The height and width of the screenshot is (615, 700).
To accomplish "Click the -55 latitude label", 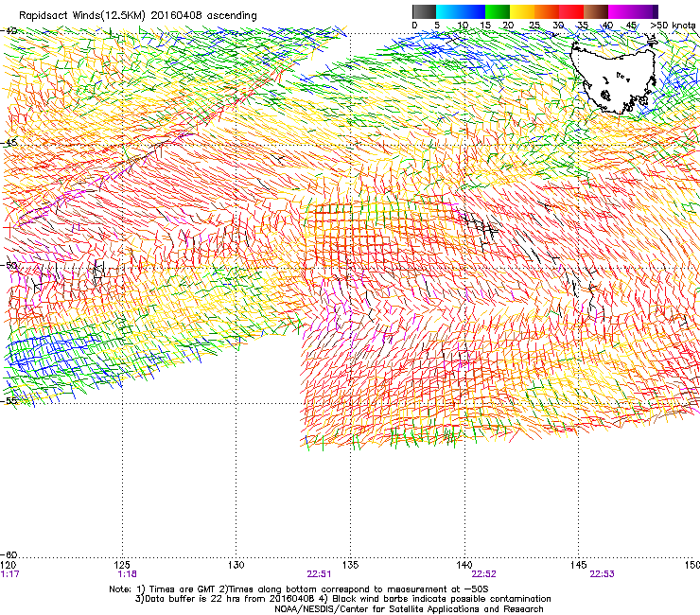I will [9, 400].
